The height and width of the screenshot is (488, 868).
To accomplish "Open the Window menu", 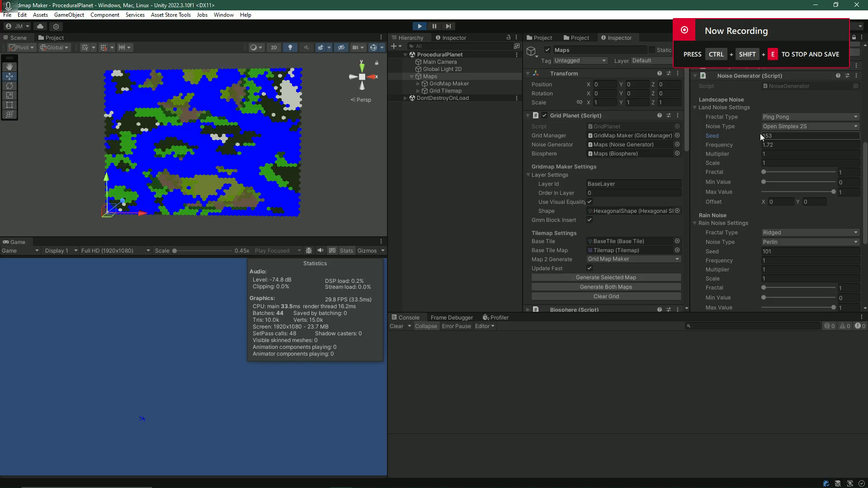I will click(x=224, y=15).
